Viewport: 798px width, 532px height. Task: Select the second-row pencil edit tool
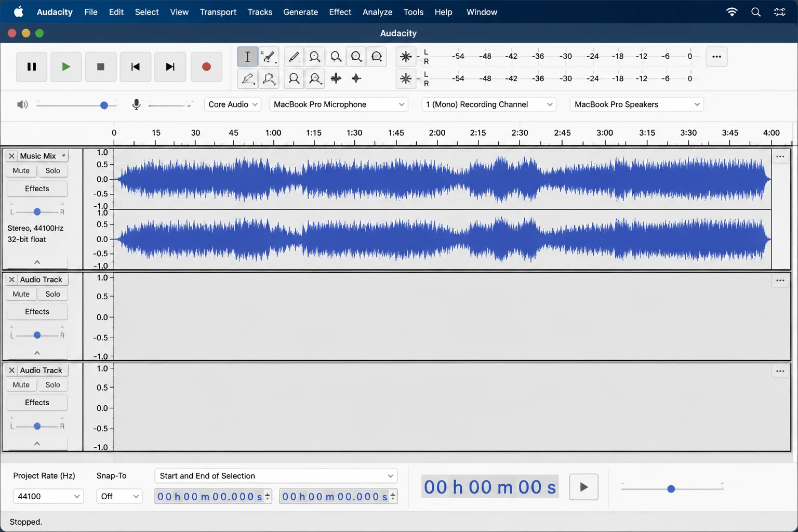pos(247,78)
